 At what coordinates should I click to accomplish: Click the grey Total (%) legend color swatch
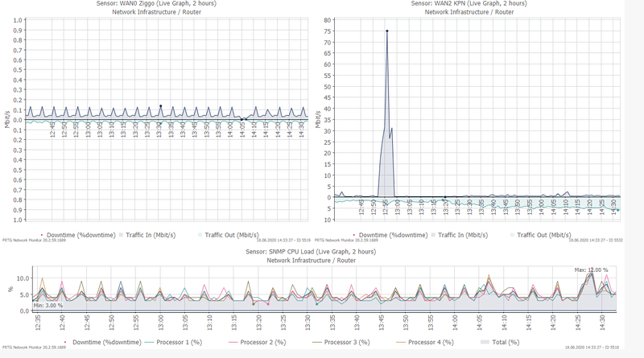485,342
